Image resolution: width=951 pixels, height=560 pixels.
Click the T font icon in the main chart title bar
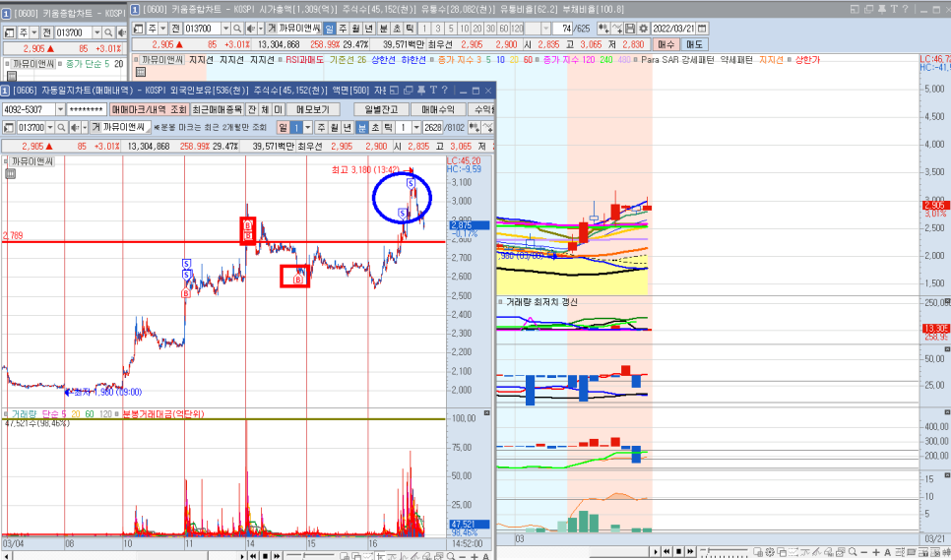[x=895, y=9]
